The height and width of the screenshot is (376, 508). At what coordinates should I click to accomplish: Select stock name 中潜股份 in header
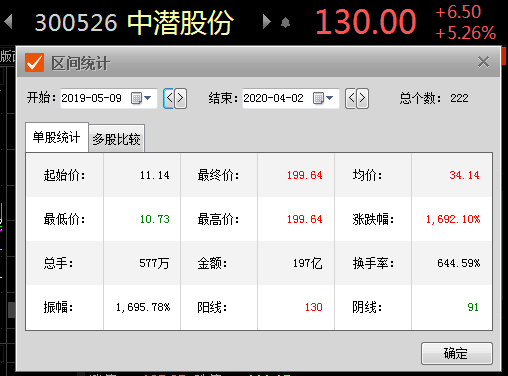(x=181, y=22)
